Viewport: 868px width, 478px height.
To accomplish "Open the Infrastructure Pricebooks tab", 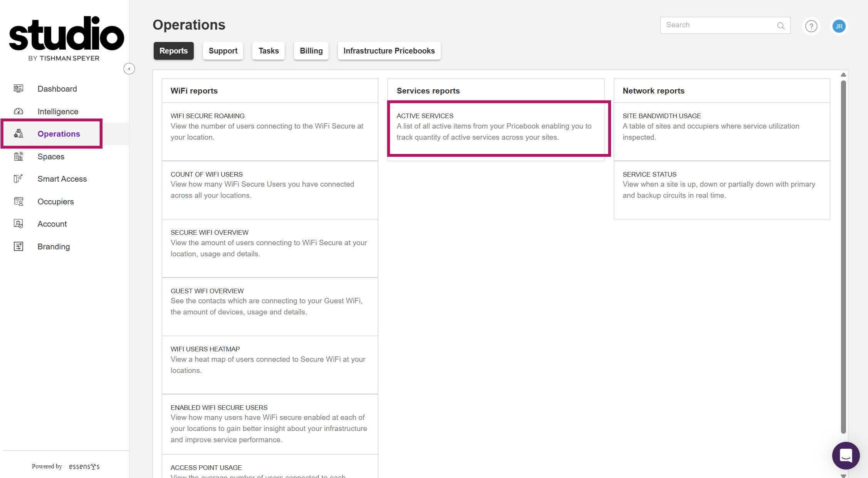I will (x=389, y=51).
